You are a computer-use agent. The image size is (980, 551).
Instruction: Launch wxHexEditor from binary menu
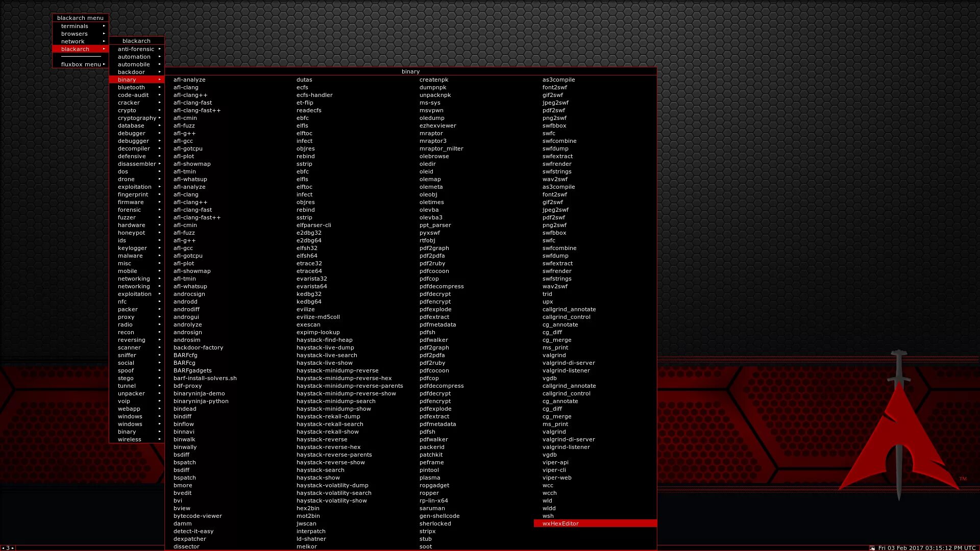coord(560,523)
